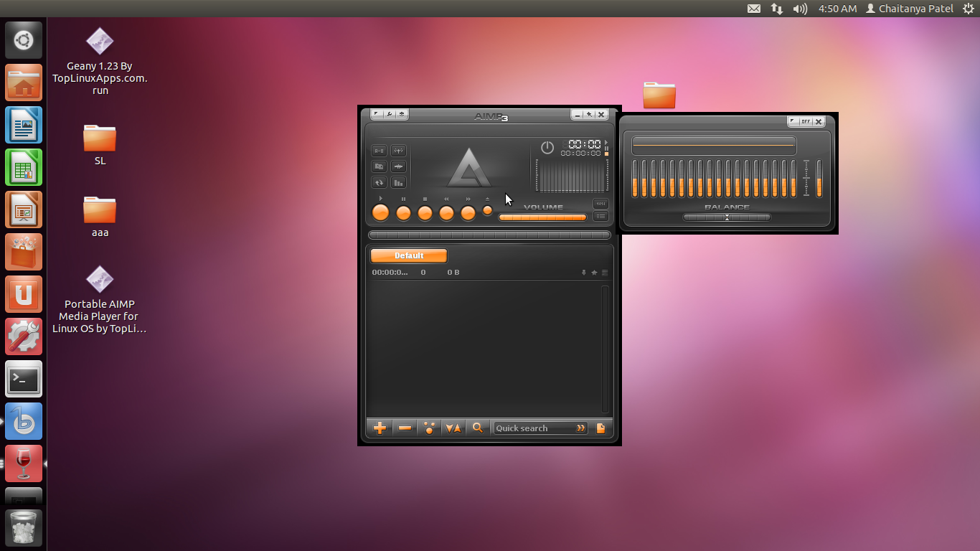This screenshot has width=980, height=551.
Task: Launch LibreOffice Writer from the launcher
Action: tap(24, 125)
